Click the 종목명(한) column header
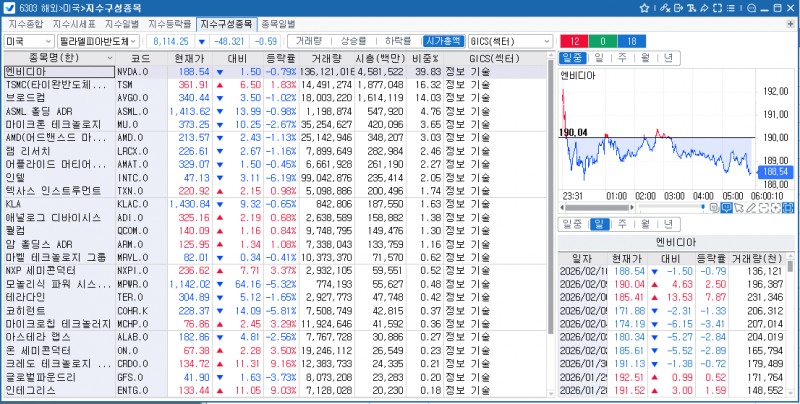 [x=59, y=58]
